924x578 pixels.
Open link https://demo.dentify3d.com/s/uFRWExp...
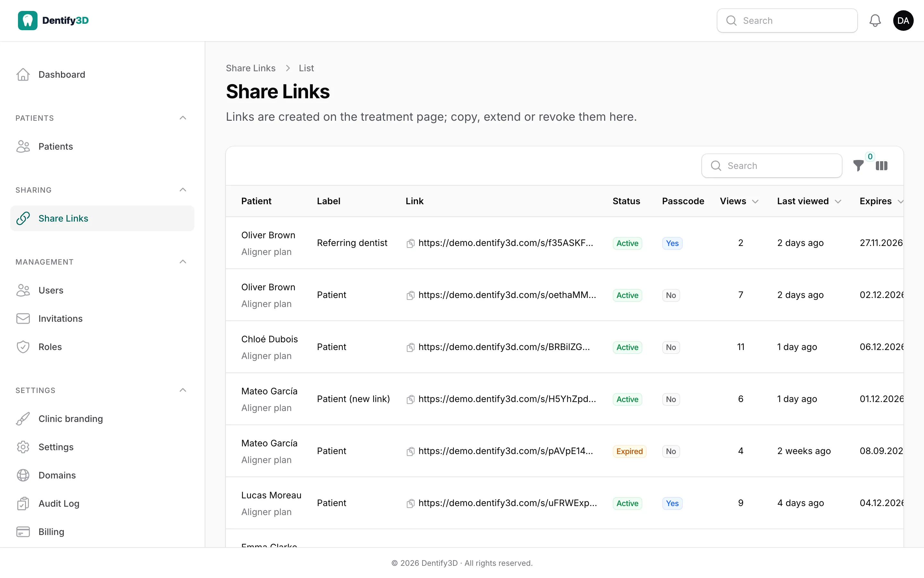[508, 503]
